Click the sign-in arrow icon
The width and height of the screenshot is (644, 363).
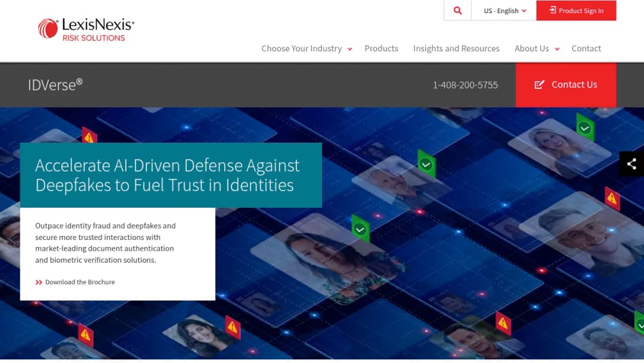(553, 10)
